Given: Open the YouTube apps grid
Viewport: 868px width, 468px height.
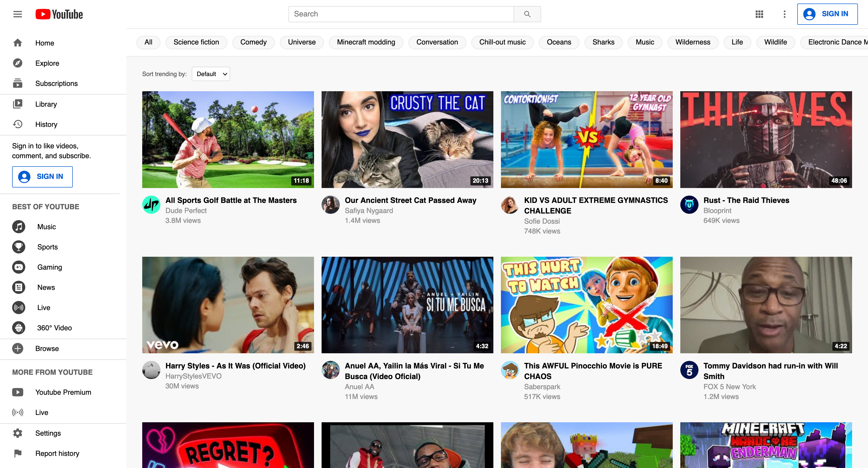Looking at the screenshot, I should (759, 14).
